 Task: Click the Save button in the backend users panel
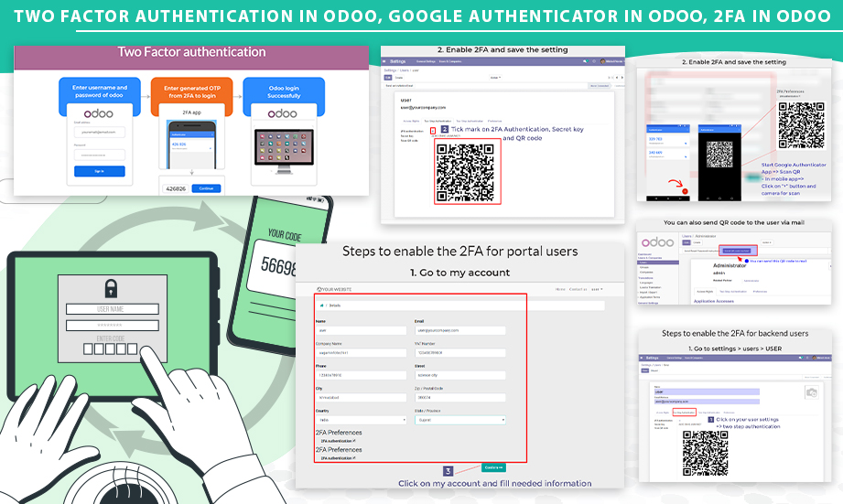coord(644,370)
